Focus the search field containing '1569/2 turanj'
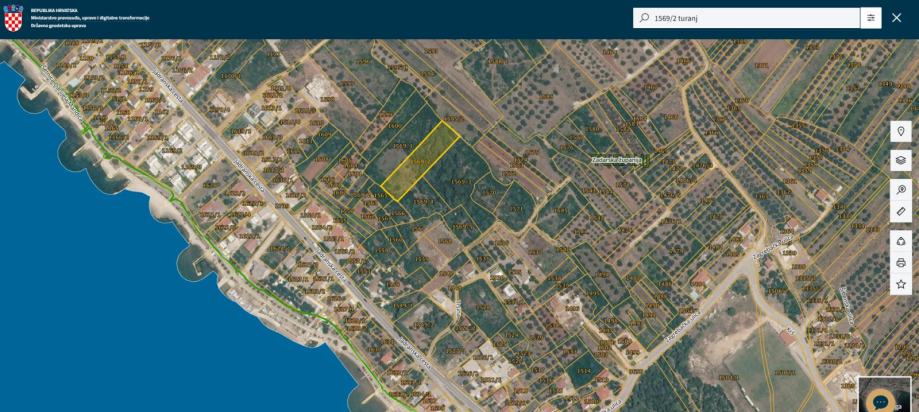Viewport: 919px width, 412px height. pos(746,18)
